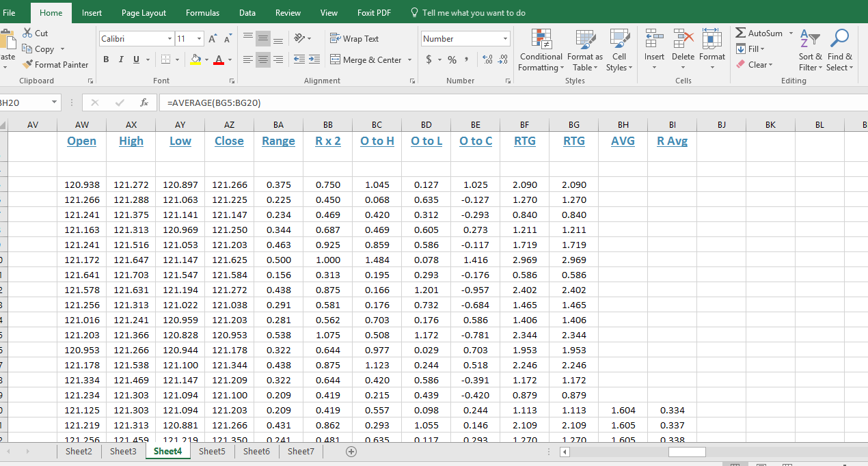Switch to the Insert ribbon tab
The height and width of the screenshot is (466, 868).
[x=92, y=13]
